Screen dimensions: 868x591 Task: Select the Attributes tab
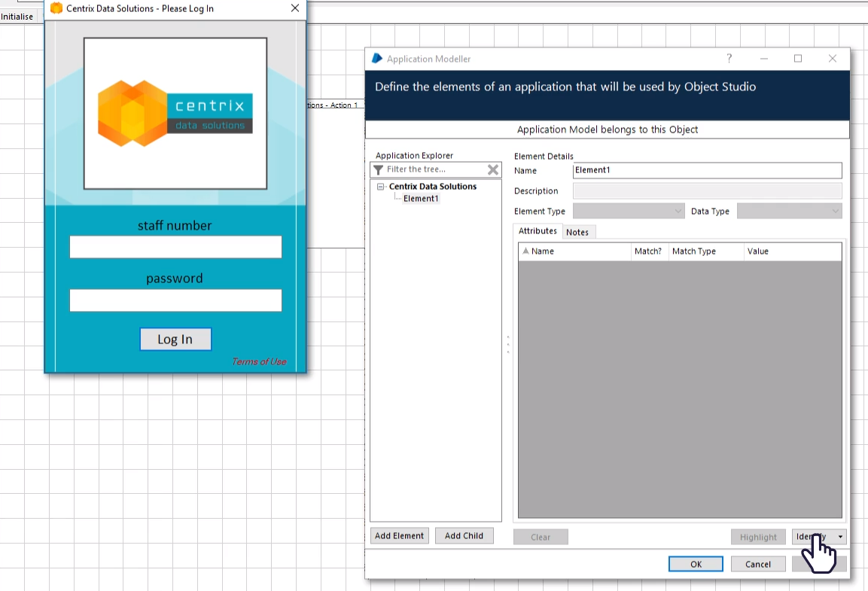[x=538, y=231]
